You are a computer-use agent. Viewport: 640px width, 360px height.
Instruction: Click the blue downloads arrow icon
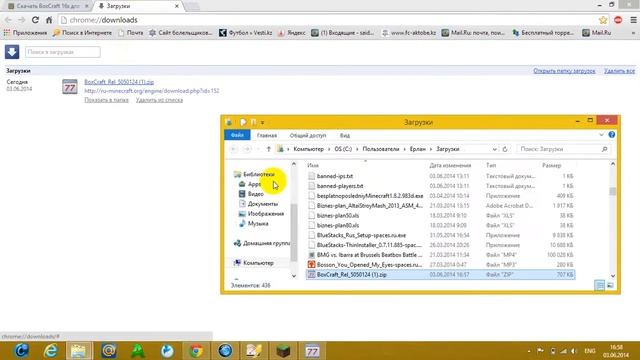pyautogui.click(x=12, y=52)
